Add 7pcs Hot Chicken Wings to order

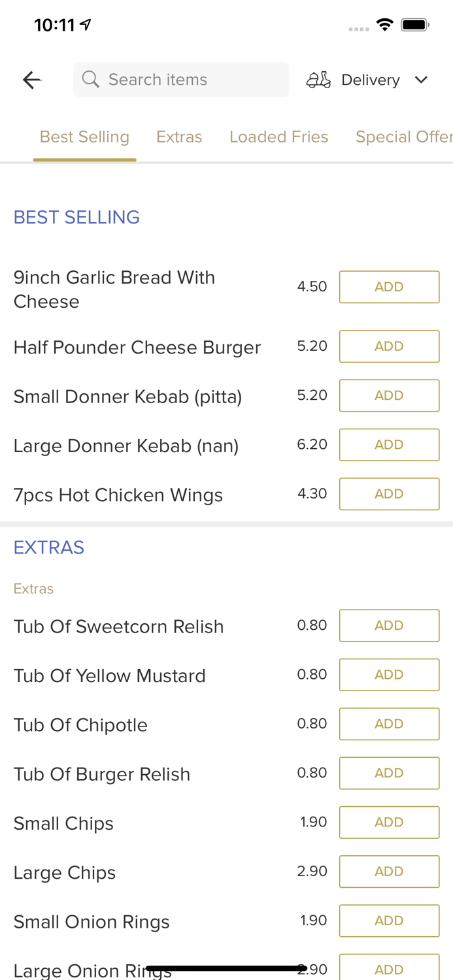(389, 494)
